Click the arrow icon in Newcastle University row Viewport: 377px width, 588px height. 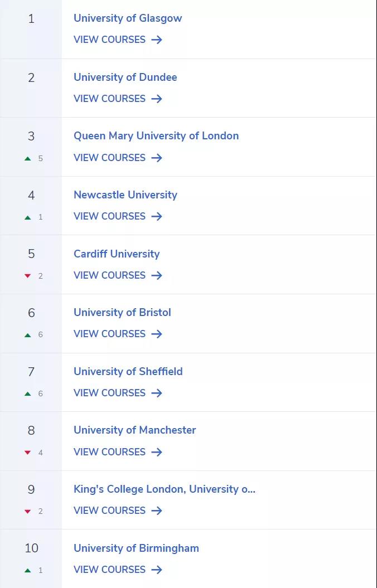point(156,216)
